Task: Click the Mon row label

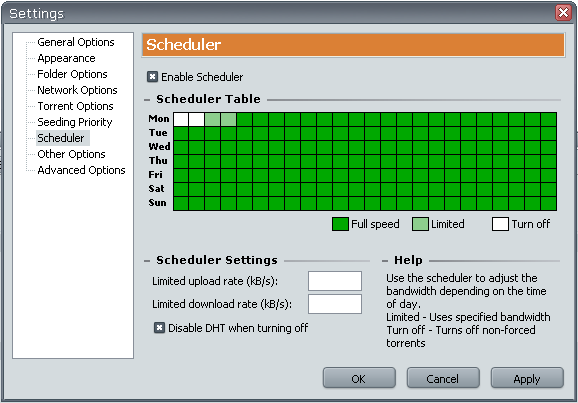Action: click(159, 119)
